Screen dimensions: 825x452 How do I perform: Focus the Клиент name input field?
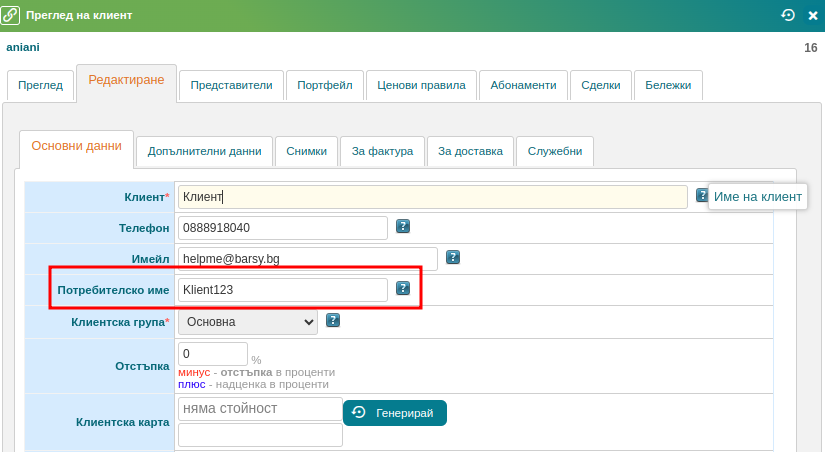(x=432, y=197)
